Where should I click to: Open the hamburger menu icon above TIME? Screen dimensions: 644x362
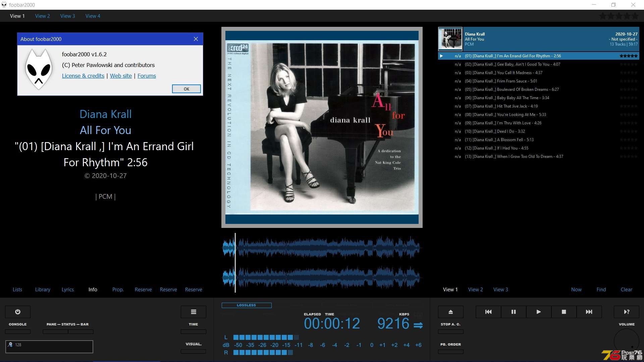(x=194, y=312)
